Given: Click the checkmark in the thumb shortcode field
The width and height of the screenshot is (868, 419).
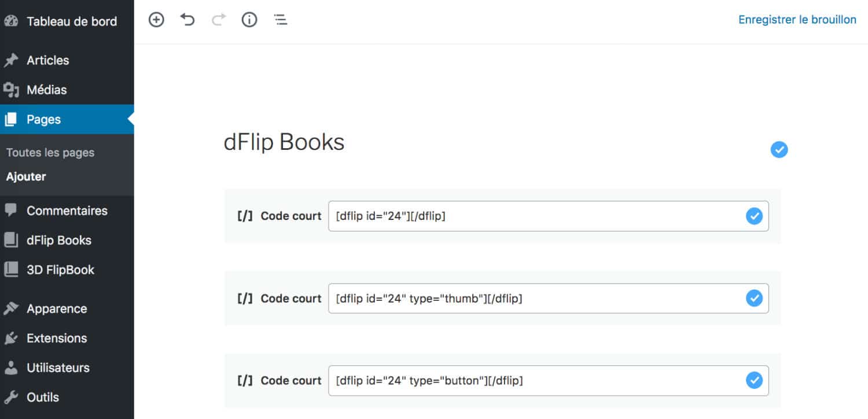Looking at the screenshot, I should click(x=754, y=298).
